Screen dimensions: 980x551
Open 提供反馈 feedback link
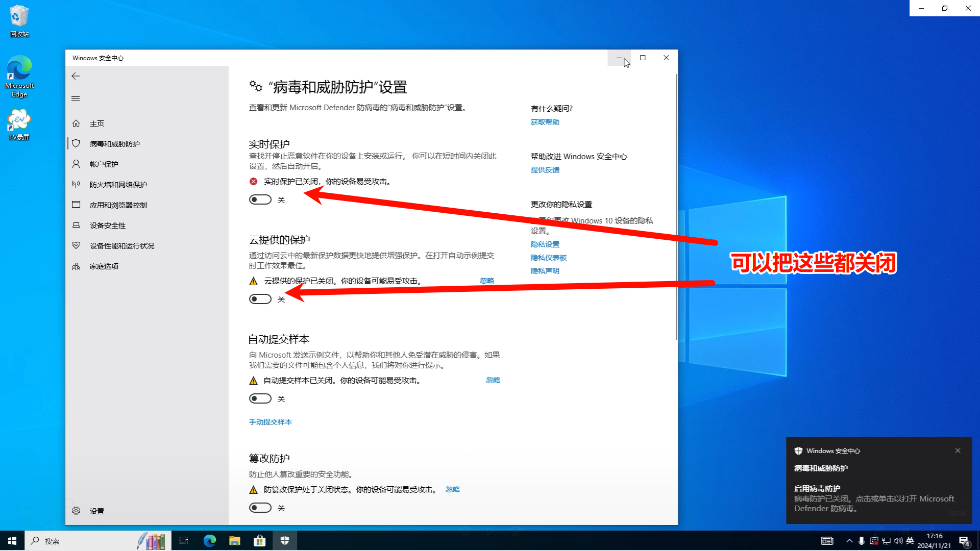pyautogui.click(x=545, y=170)
